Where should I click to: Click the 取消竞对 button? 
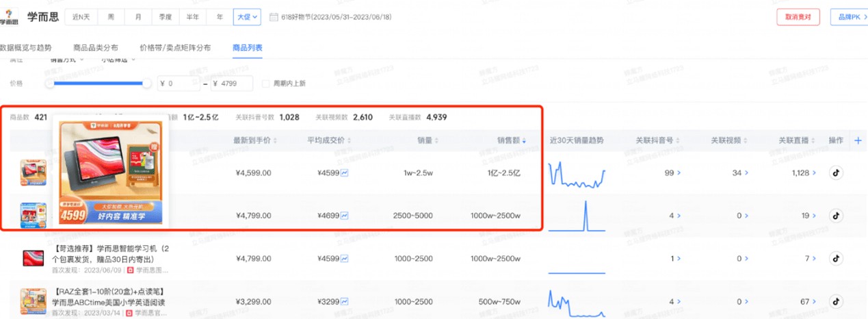798,17
